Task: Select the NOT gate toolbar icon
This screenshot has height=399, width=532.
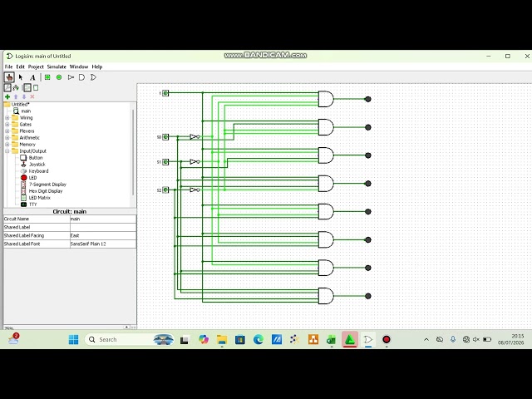Action: tap(71, 77)
